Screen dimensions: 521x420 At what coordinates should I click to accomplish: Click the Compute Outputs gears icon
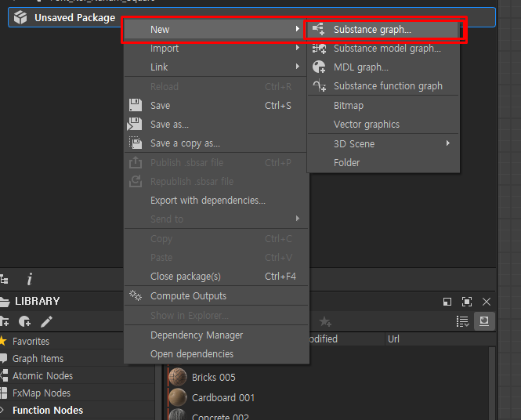(136, 295)
